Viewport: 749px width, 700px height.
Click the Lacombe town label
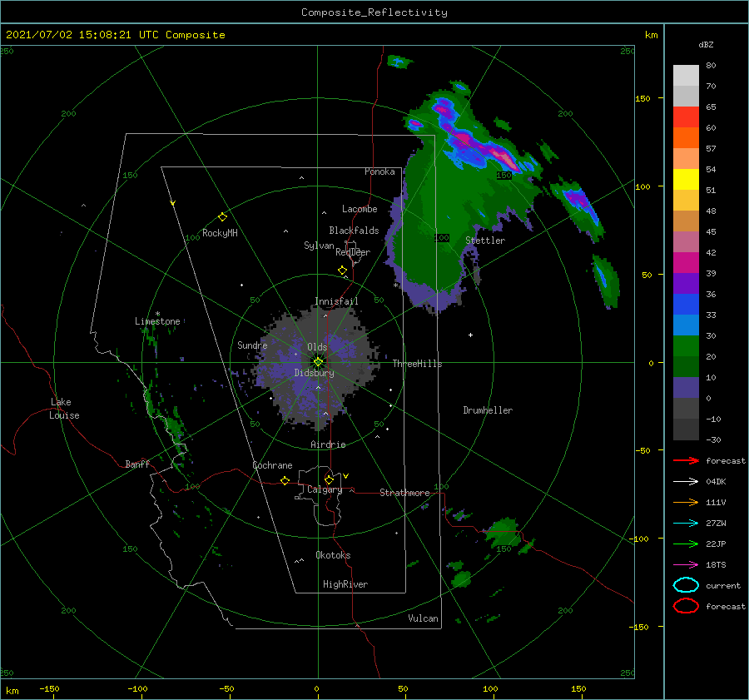360,209
